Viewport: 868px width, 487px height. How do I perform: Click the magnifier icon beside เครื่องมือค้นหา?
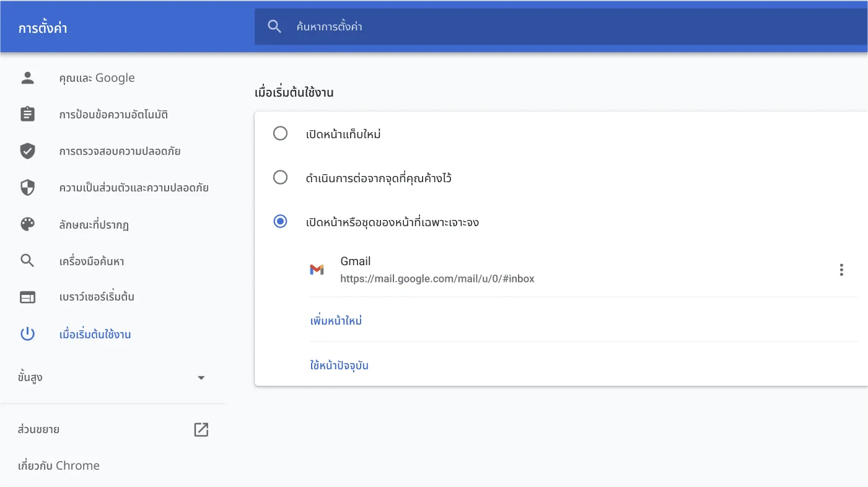(x=27, y=260)
